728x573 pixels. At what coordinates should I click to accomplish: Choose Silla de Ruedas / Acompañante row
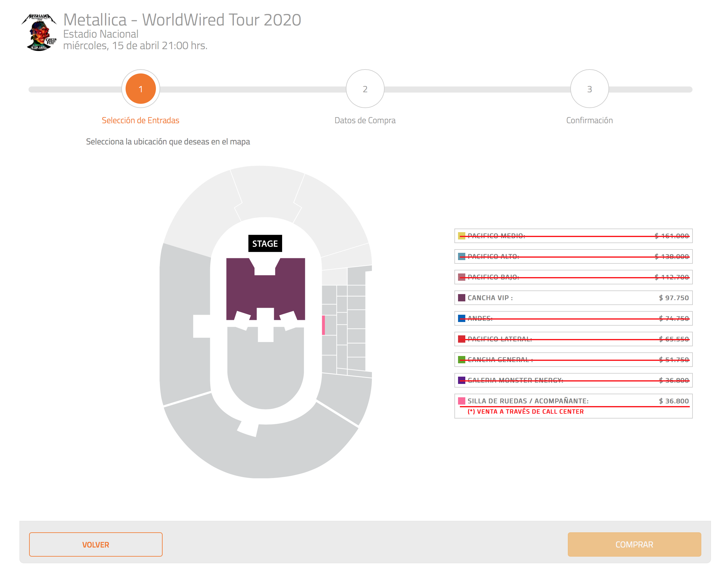(573, 406)
